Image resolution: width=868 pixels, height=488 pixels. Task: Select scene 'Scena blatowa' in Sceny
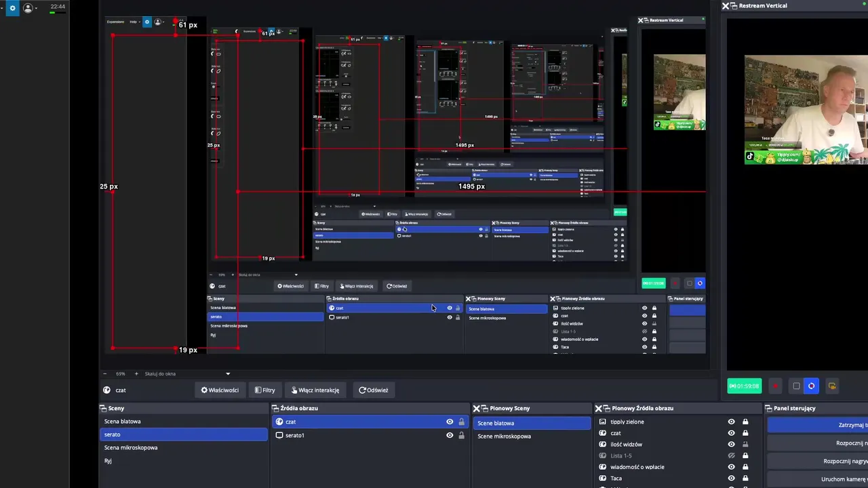(x=183, y=422)
